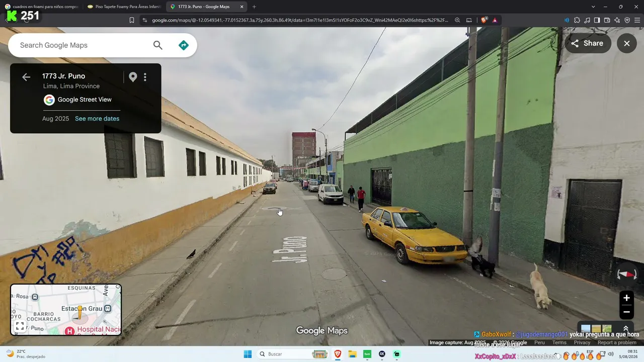Click the compass rotation control

tap(627, 275)
